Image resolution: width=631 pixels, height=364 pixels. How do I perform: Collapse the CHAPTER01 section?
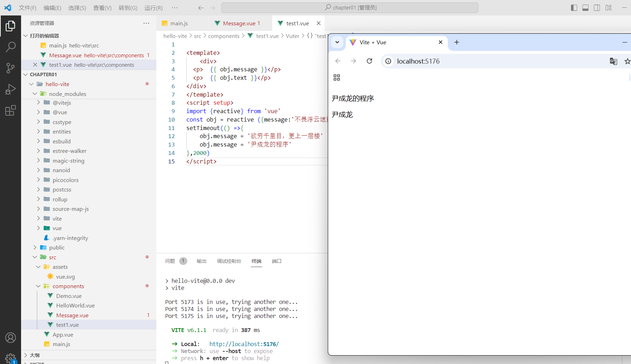[x=26, y=74]
